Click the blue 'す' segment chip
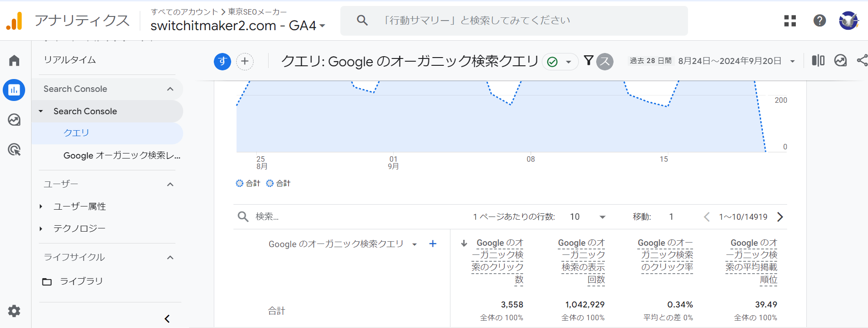Screen dimensions: 868x328 pos(222,61)
